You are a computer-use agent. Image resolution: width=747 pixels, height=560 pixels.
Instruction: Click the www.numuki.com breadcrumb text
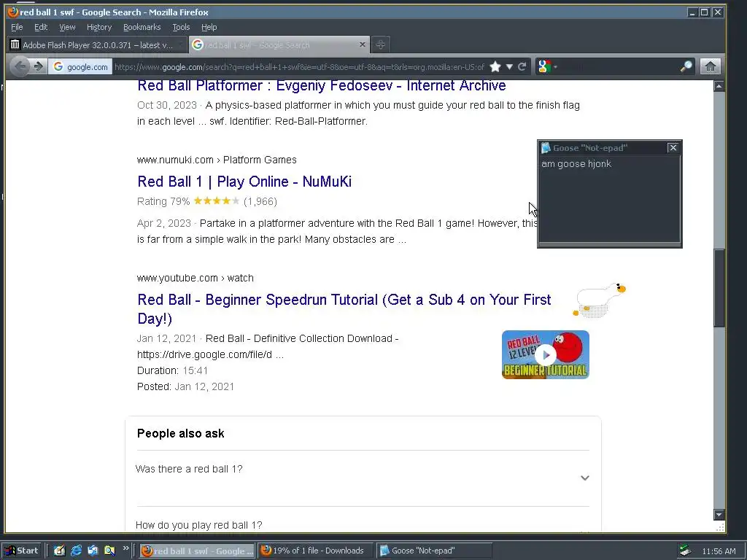[x=217, y=160]
